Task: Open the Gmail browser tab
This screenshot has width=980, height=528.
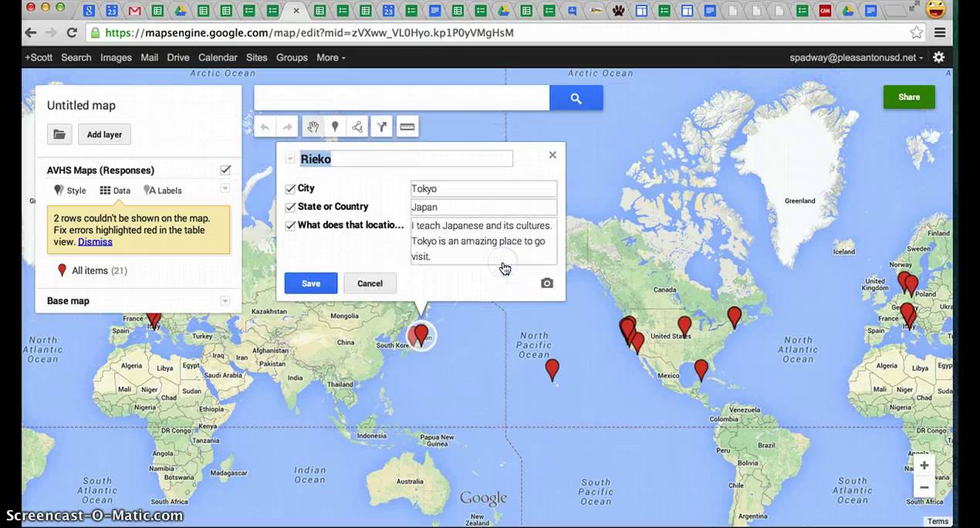Action: coord(134,11)
